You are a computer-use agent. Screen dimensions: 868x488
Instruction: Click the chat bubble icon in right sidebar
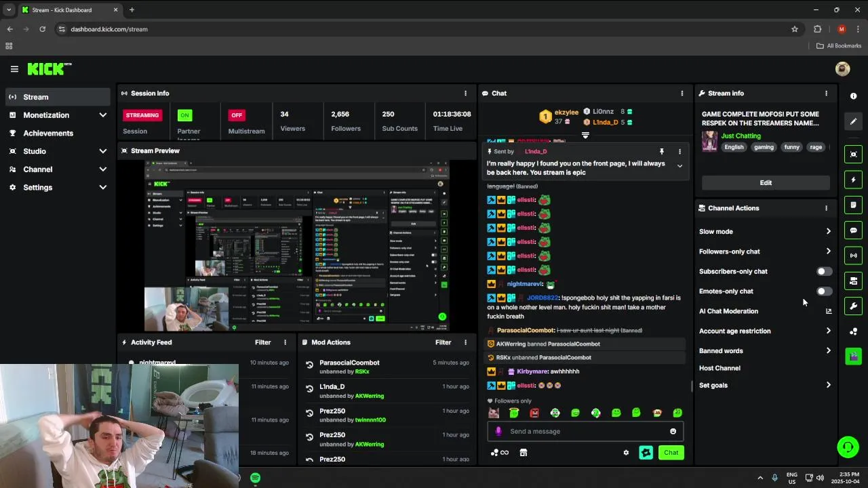point(854,230)
